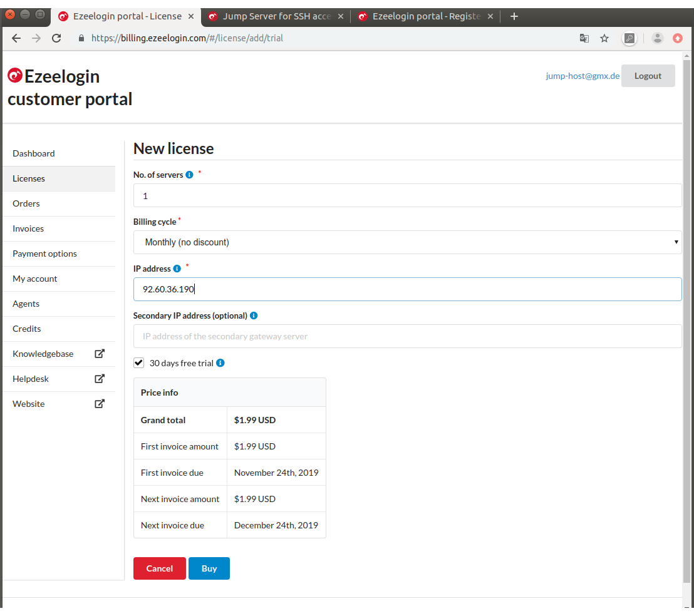
Task: Click the jump-host@gmx.de account link
Action: coord(583,76)
